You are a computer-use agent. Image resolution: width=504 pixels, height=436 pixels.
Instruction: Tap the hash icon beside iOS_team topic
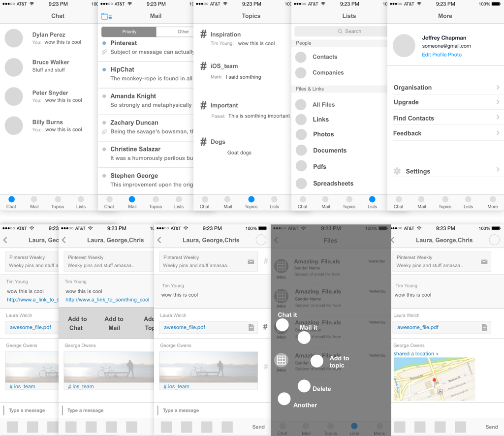coord(203,66)
